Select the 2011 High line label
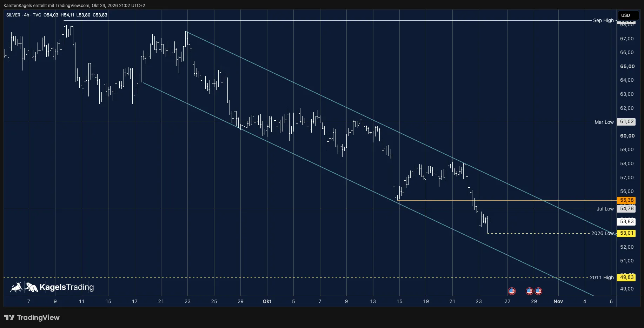 602,277
